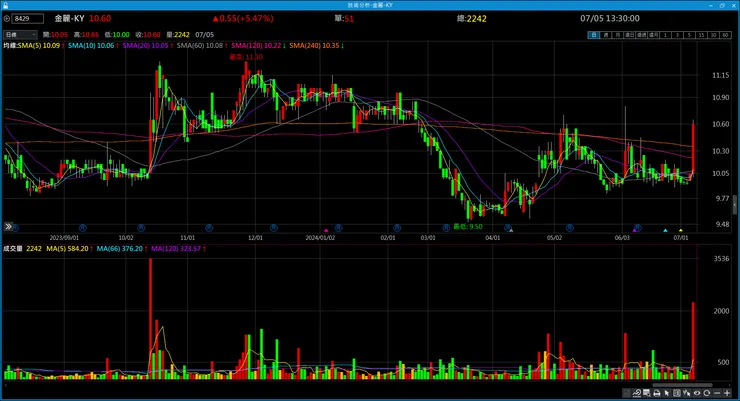Zoom out chart with the minus icon

[717, 393]
